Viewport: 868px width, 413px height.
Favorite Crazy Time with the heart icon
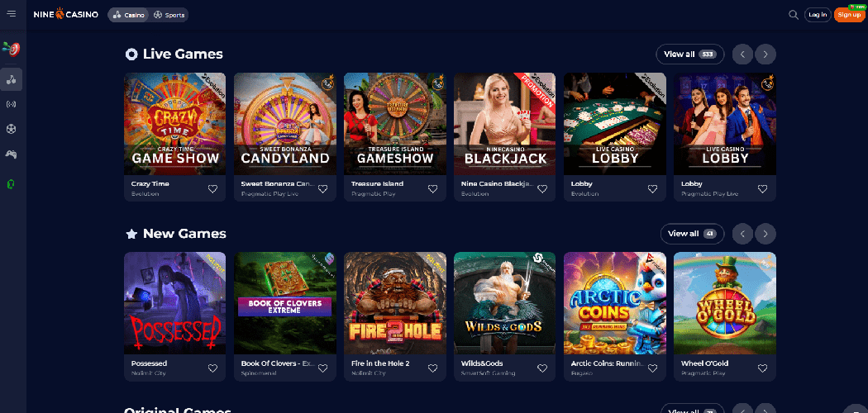coord(212,188)
